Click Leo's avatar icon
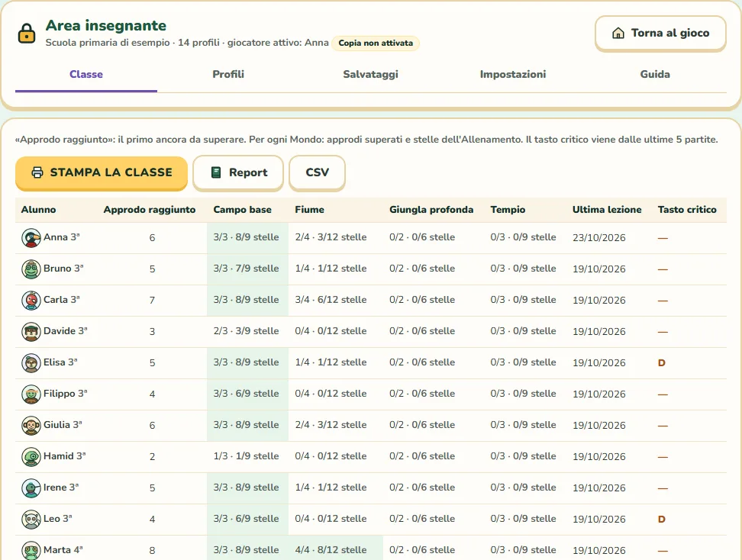The image size is (742, 560). coord(31,519)
